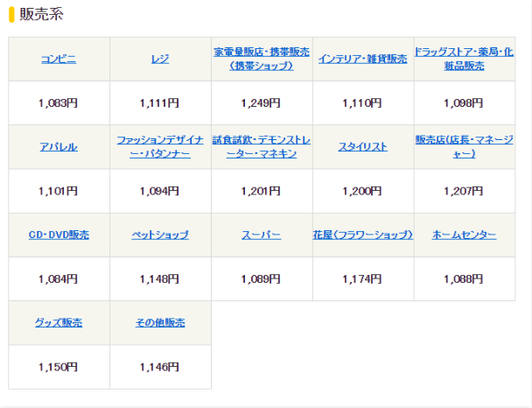Viewport: 532px width, 408px height.
Task: Go to the ペットショップ link
Action: pos(160,235)
